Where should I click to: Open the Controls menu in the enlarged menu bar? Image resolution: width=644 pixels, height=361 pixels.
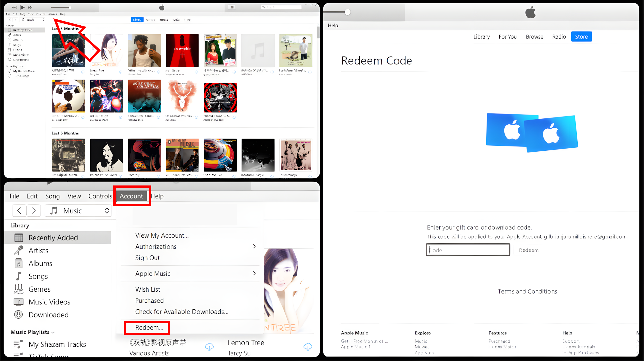coord(100,196)
